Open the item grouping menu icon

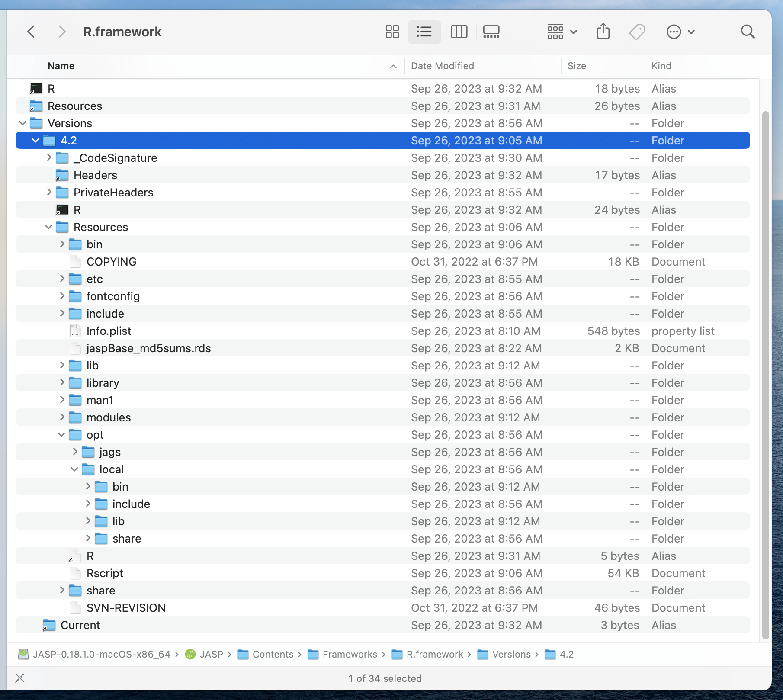[555, 31]
